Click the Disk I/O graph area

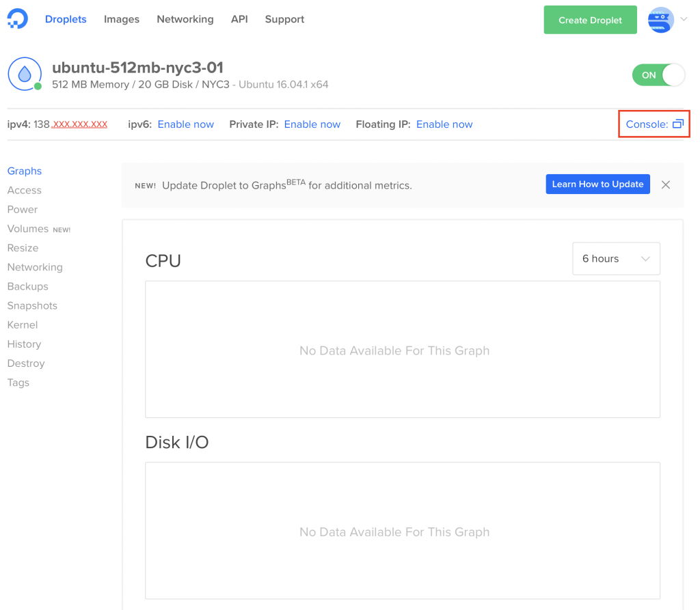402,531
